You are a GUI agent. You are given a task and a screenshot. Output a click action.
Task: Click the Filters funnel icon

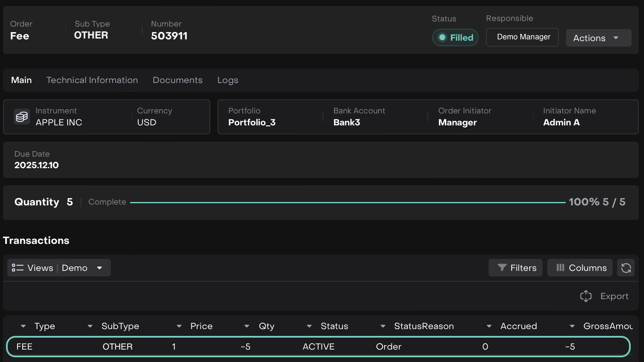[x=502, y=268]
